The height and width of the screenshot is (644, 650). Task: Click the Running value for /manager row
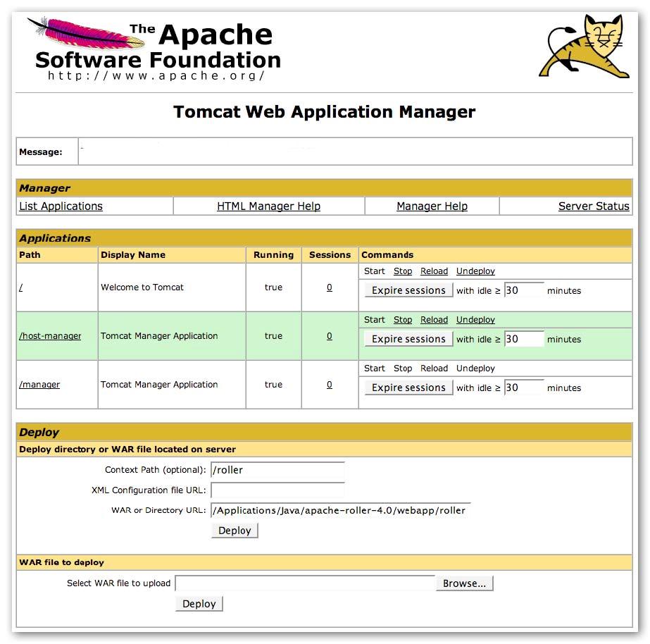click(274, 385)
